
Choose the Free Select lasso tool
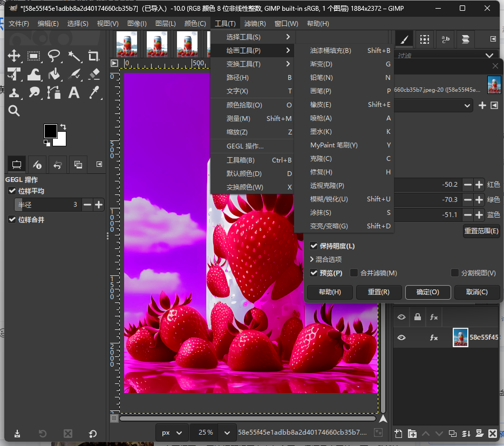tap(53, 56)
